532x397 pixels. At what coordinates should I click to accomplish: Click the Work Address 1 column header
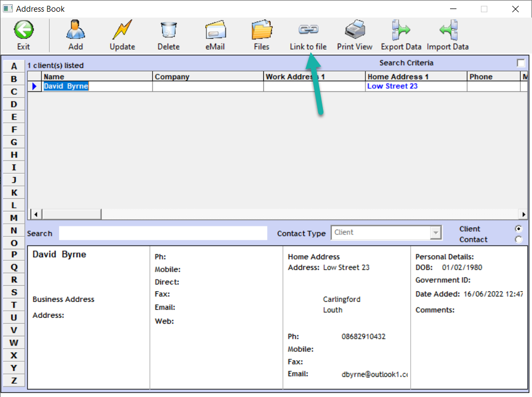[314, 77]
